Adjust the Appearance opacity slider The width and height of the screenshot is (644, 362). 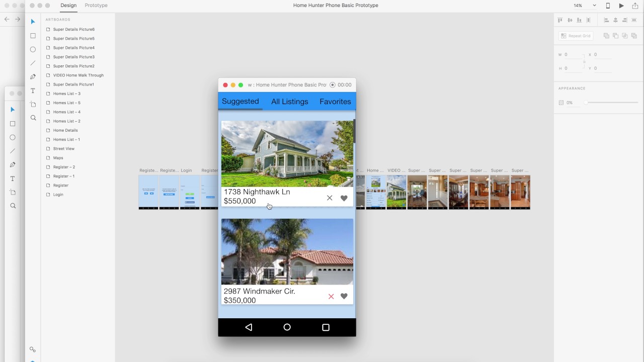click(612, 103)
